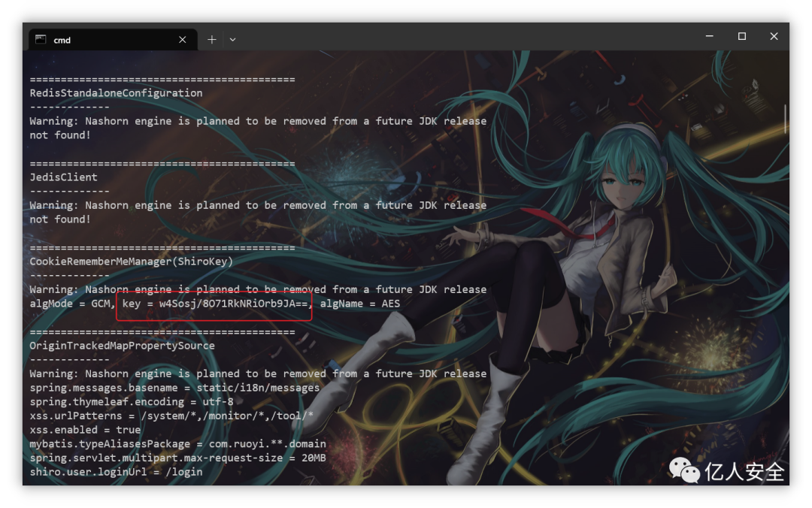Click the terminal vertical scrollbar thumb
This screenshot has width=812, height=508.
(785, 119)
